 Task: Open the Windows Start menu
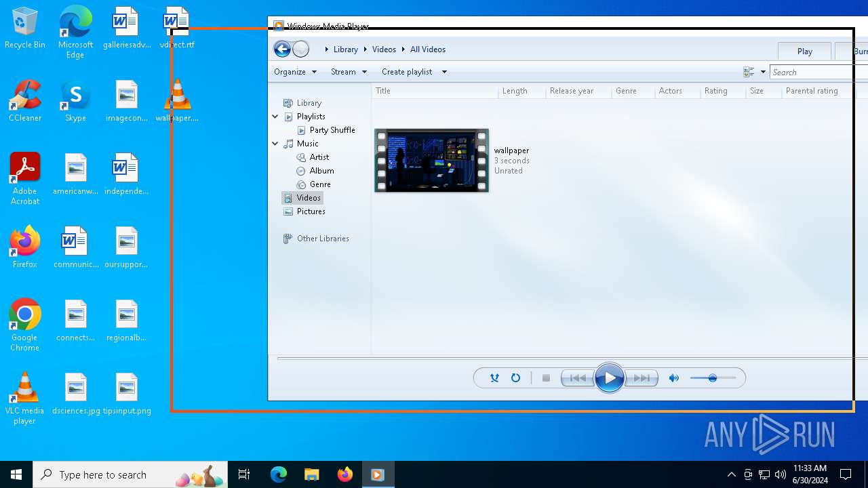coord(16,474)
